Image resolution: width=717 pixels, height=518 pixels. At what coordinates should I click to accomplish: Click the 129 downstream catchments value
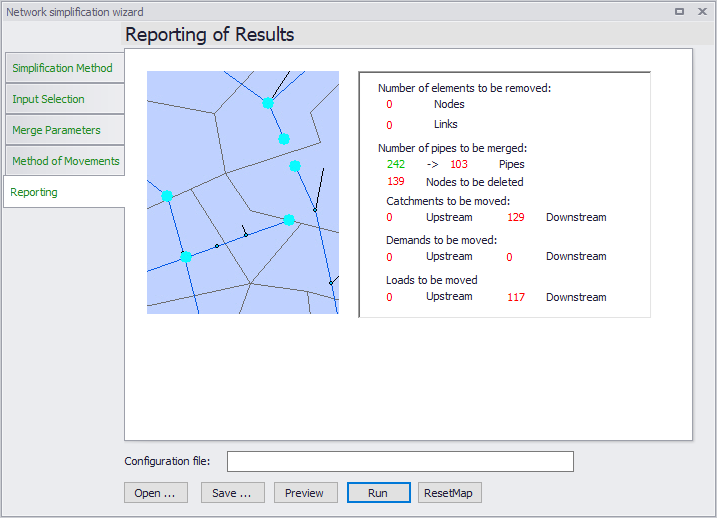[x=516, y=217]
